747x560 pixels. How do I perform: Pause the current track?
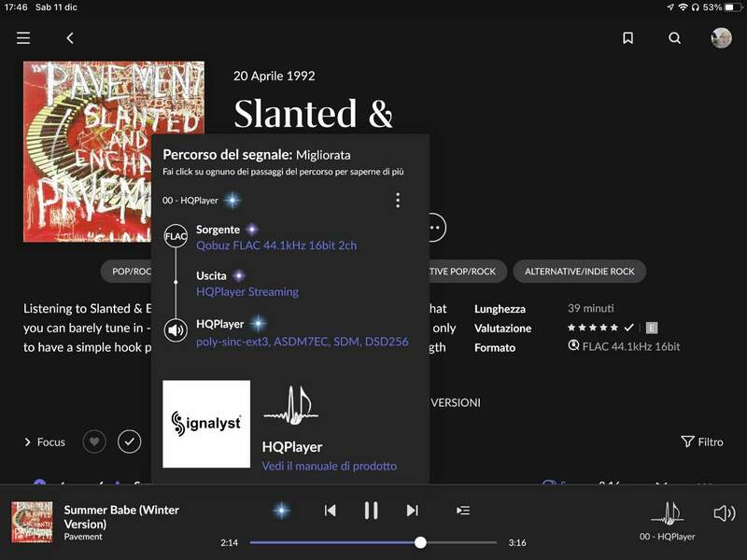point(371,511)
